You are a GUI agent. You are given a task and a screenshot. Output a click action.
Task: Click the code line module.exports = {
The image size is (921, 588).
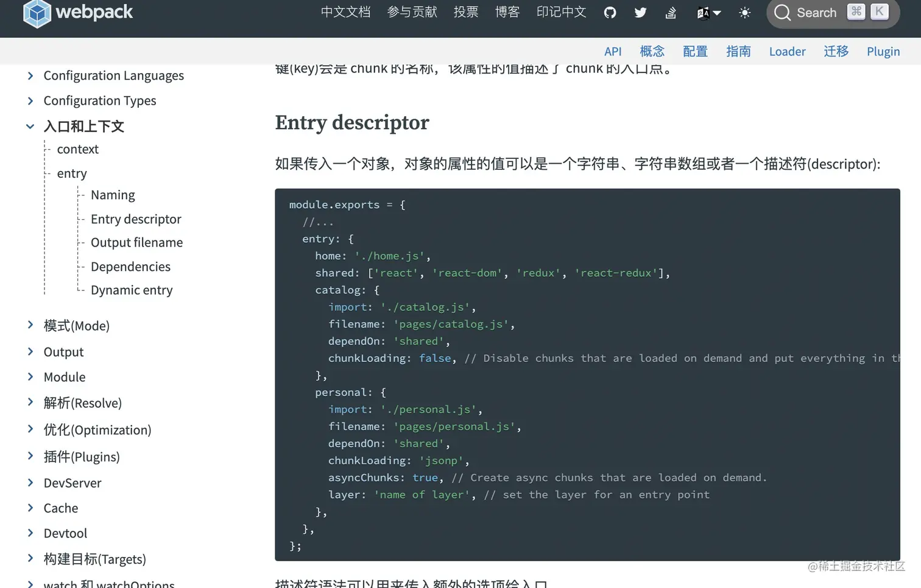pos(347,205)
